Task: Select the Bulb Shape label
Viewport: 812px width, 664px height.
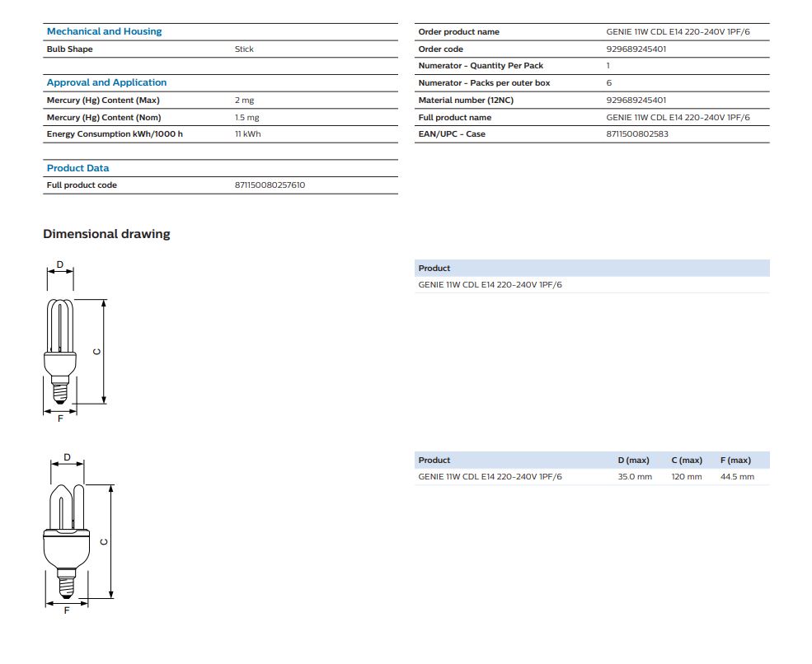Action: 69,49
